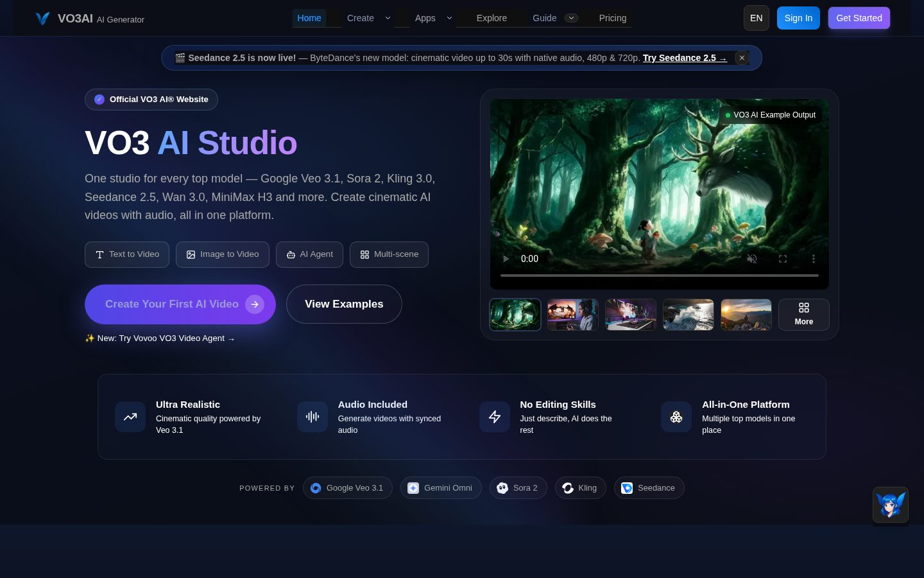Screen dimensions: 924x578
Task: Click the Ultra Realistic title text
Action: click(x=188, y=405)
